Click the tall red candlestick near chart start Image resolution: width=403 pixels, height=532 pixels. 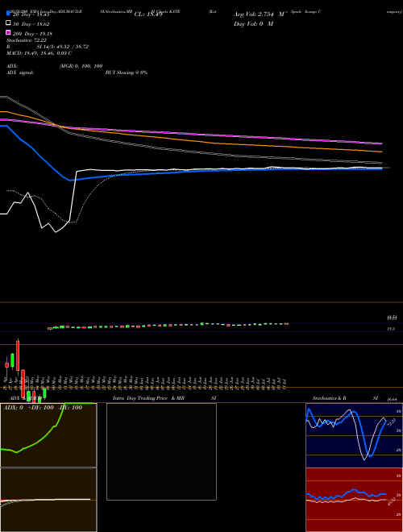point(18,355)
